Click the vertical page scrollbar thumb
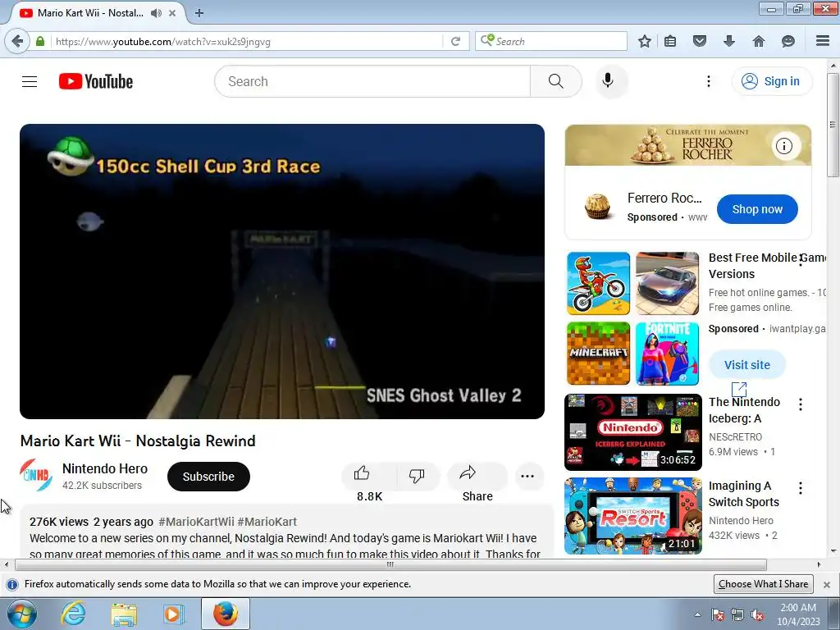Image resolution: width=840 pixels, height=630 pixels. [x=833, y=125]
